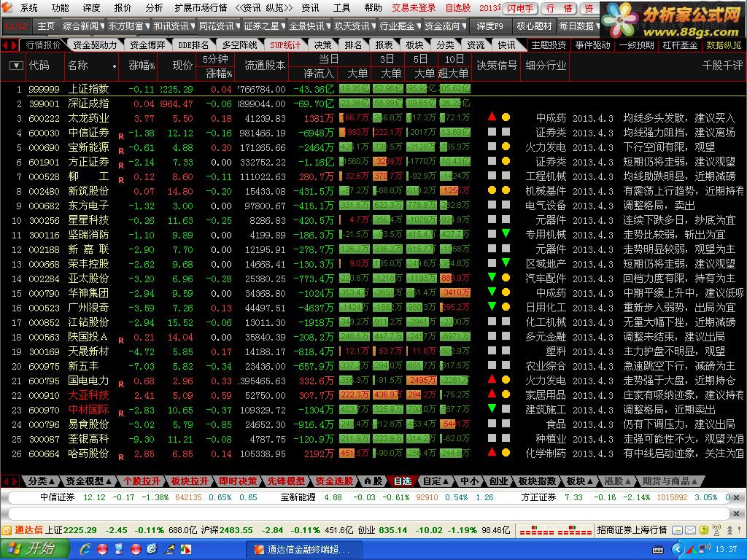Open the 板块指数 bottom tab
The width and height of the screenshot is (747, 560).
pos(538,481)
